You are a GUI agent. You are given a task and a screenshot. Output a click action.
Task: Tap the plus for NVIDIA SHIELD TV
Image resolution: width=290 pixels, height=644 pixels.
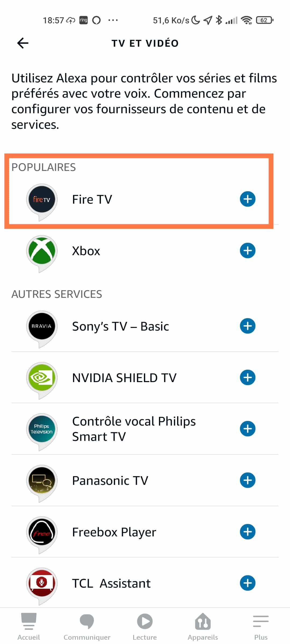[247, 378]
